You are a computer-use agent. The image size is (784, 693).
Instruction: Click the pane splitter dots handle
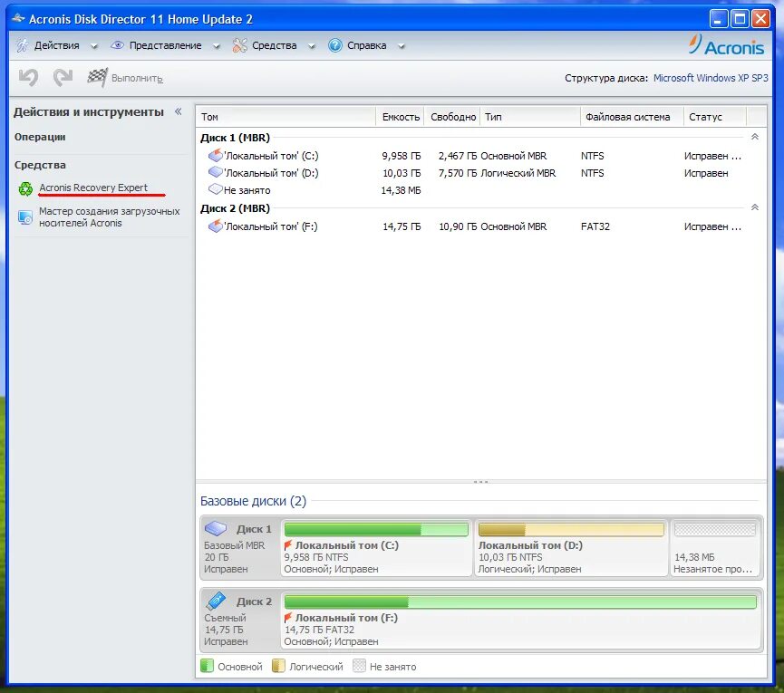pyautogui.click(x=480, y=482)
